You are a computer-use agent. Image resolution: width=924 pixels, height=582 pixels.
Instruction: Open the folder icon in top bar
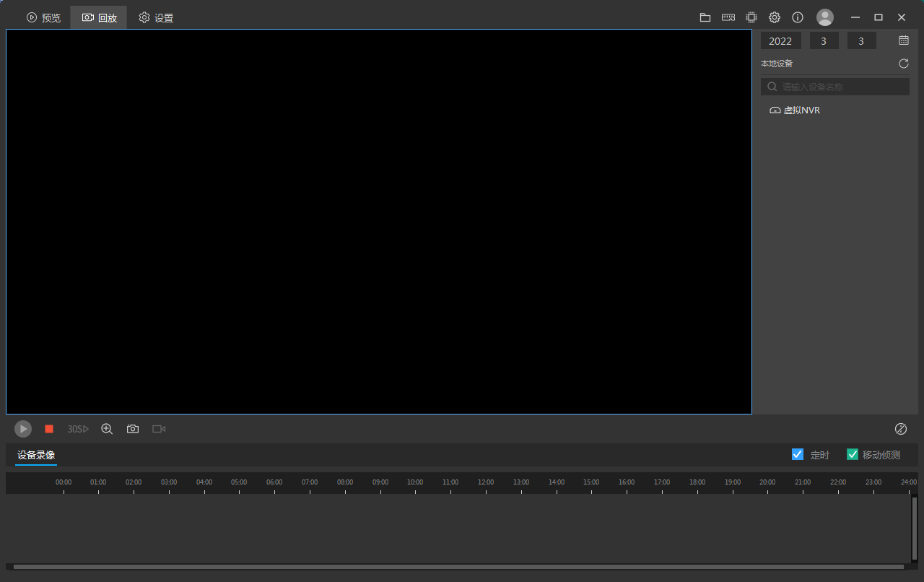click(x=705, y=17)
